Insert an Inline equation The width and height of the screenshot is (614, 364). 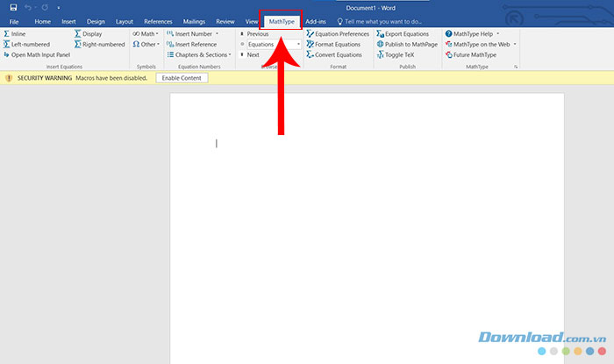point(18,33)
